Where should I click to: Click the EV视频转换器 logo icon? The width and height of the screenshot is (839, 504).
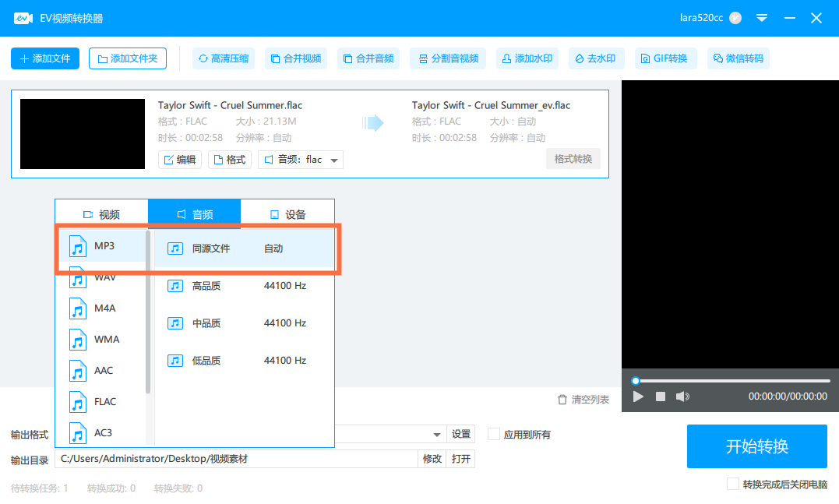pos(23,18)
